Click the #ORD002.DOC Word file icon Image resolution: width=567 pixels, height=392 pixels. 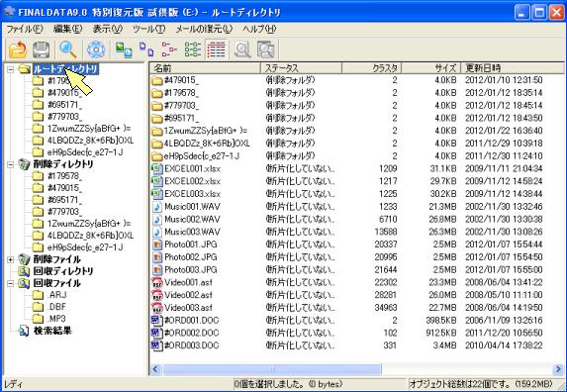pos(157,333)
